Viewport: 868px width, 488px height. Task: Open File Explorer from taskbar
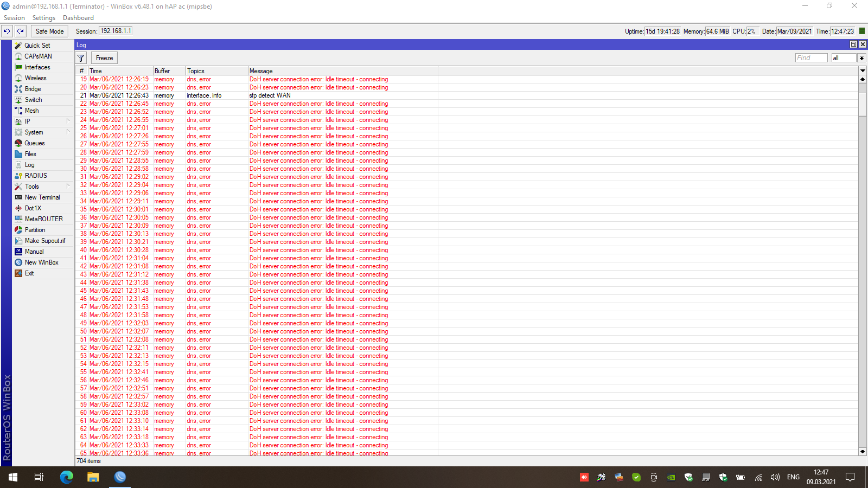click(x=93, y=477)
